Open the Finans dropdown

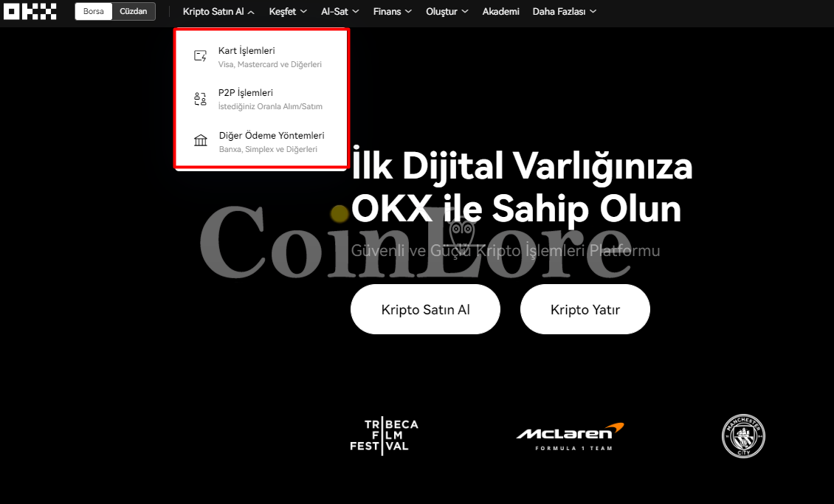[393, 11]
